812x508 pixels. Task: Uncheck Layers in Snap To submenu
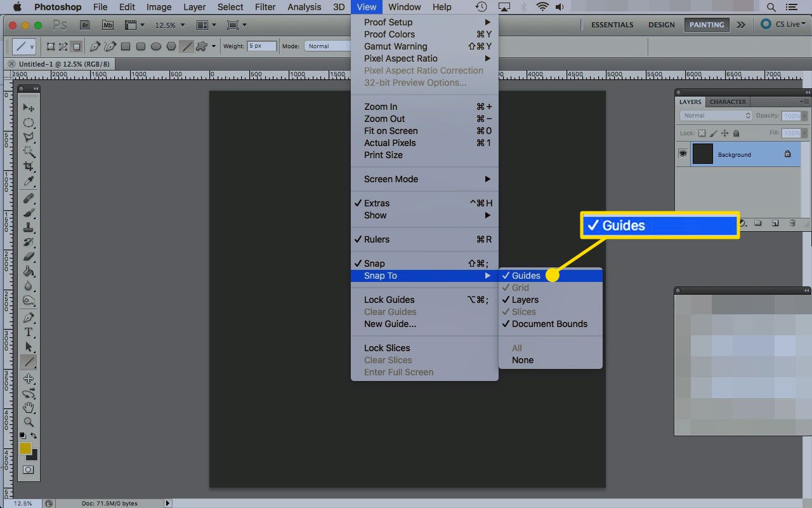click(x=551, y=300)
